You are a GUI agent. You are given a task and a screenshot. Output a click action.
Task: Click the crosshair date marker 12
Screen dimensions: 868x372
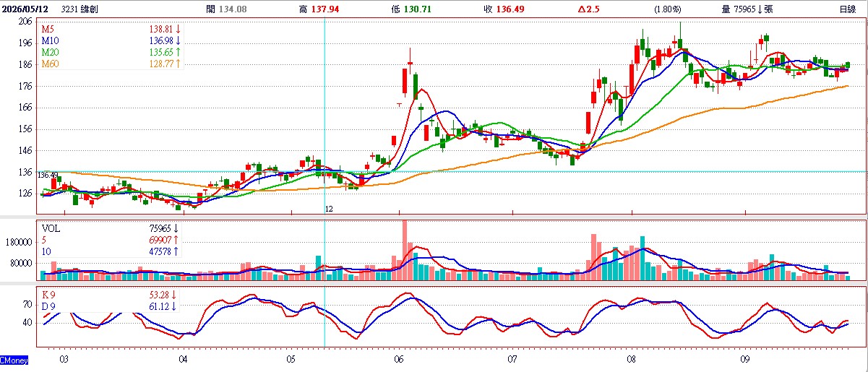pos(330,209)
